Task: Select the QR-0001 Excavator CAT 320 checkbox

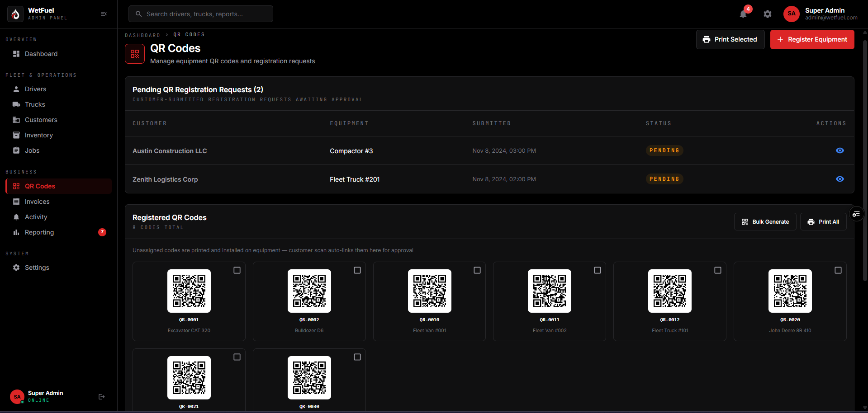Action: [237, 270]
